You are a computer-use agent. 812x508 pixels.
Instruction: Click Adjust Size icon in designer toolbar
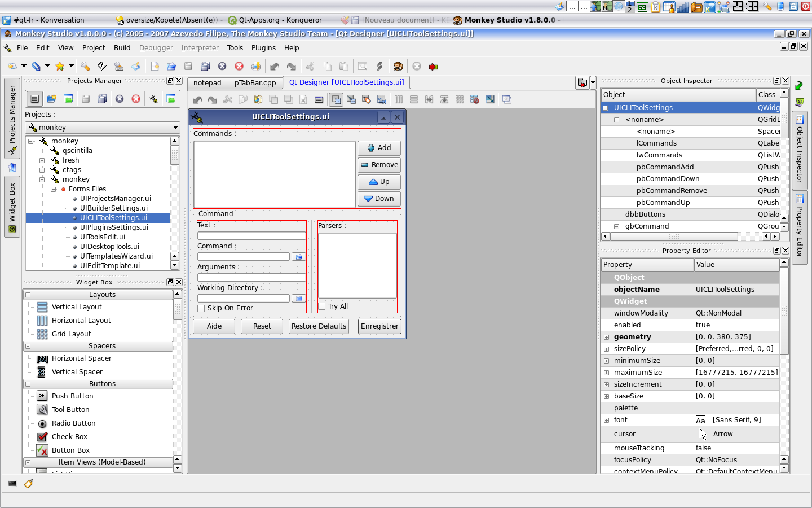(x=490, y=99)
